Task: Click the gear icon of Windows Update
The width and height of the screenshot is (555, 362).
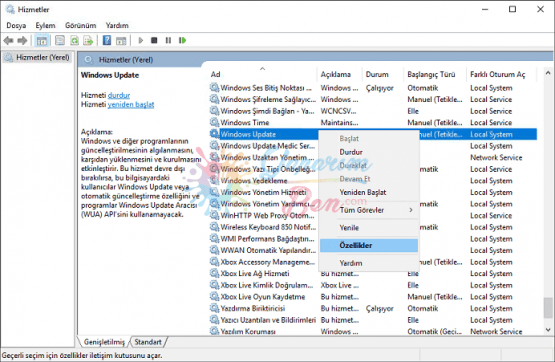Action: coord(214,134)
